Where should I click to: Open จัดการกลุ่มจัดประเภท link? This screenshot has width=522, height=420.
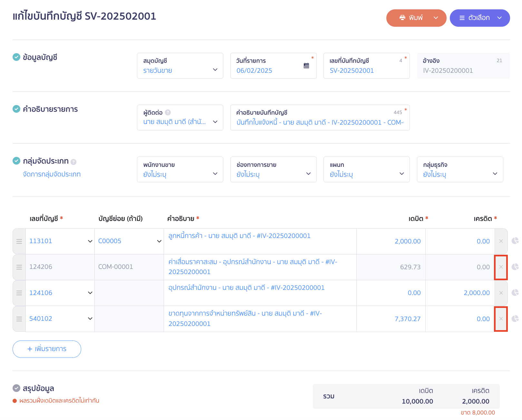tap(52, 174)
